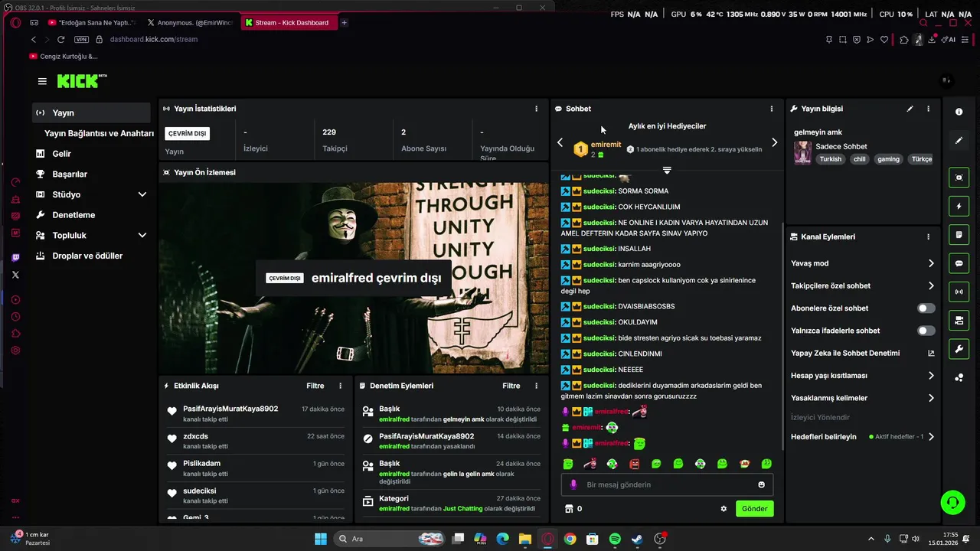Open chat settings gear icon

(x=724, y=509)
